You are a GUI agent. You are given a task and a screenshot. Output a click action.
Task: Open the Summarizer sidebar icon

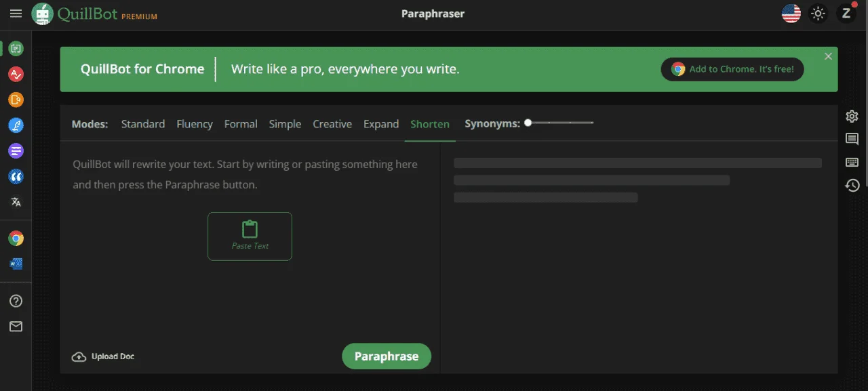[x=16, y=151]
